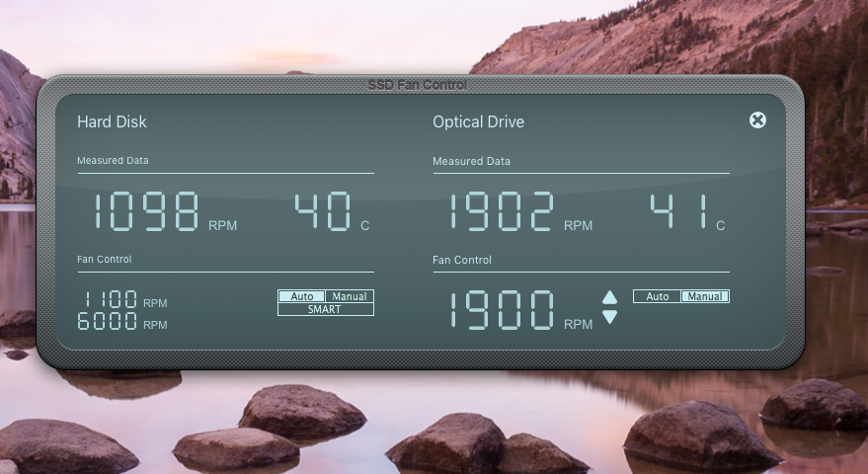868x474 pixels.
Task: Increase Optical Drive fan speed with up arrow
Action: tap(609, 297)
